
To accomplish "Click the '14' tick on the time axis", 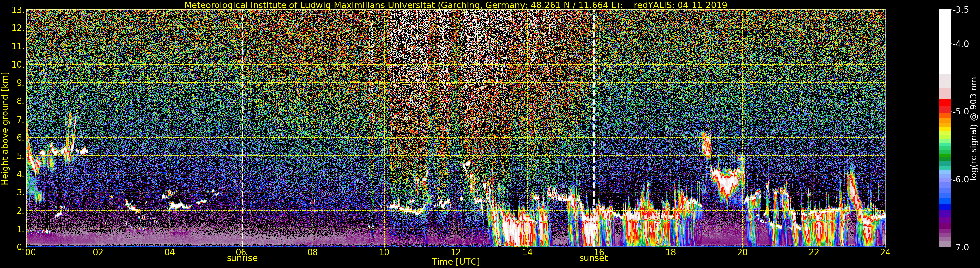I will click(x=527, y=252).
